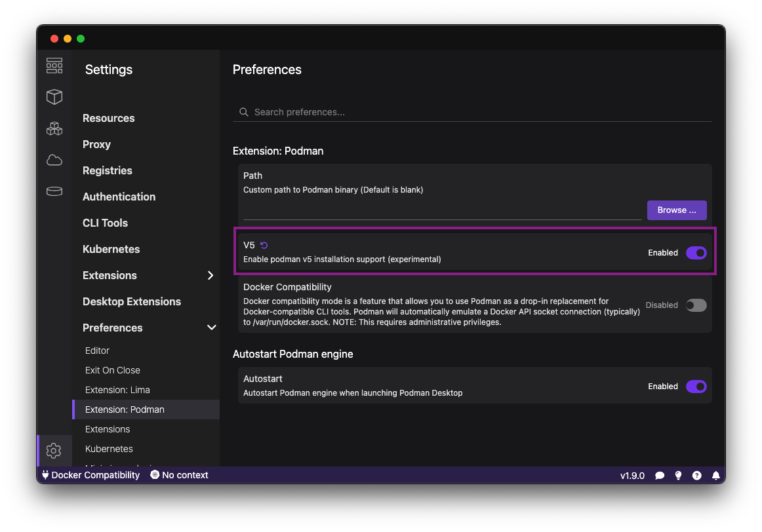The image size is (762, 532).
Task: Open the Volumes disk icon
Action: [x=54, y=191]
